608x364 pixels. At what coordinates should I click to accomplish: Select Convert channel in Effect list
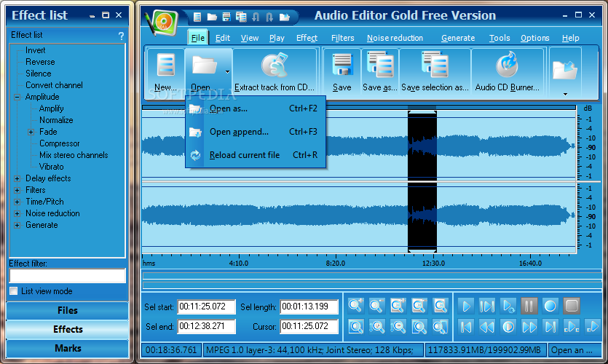[54, 85]
